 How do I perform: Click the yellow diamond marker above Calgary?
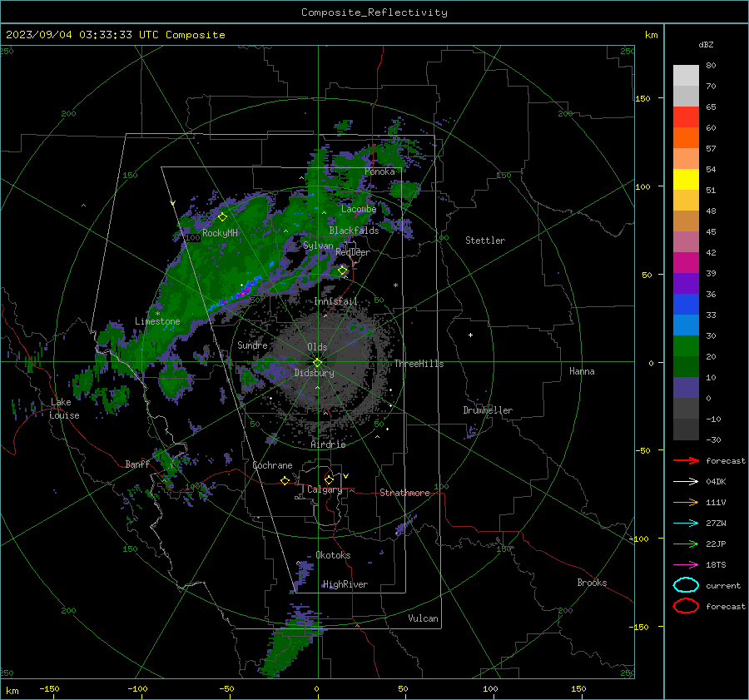pyautogui.click(x=329, y=479)
